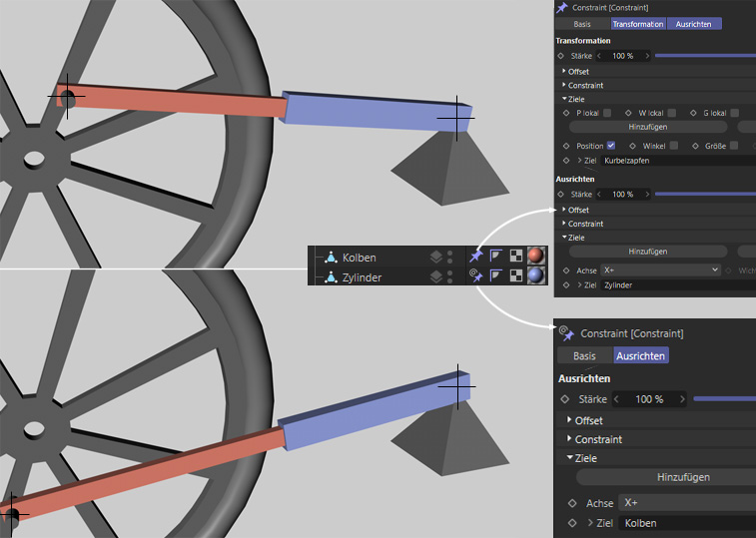Enable the W lokal checkbox
This screenshot has height=538, width=756.
click(x=672, y=113)
